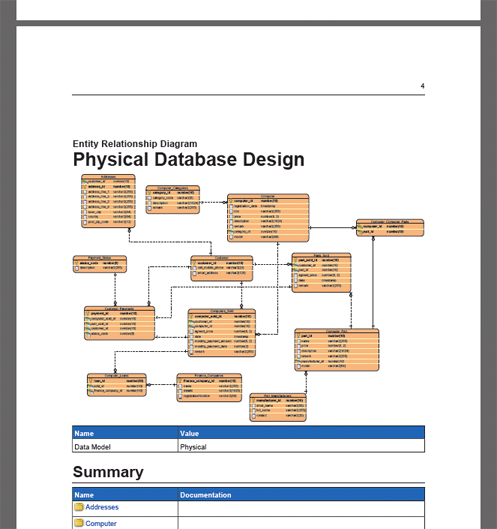
Task: Click the 'Value' column header
Action: (301, 433)
